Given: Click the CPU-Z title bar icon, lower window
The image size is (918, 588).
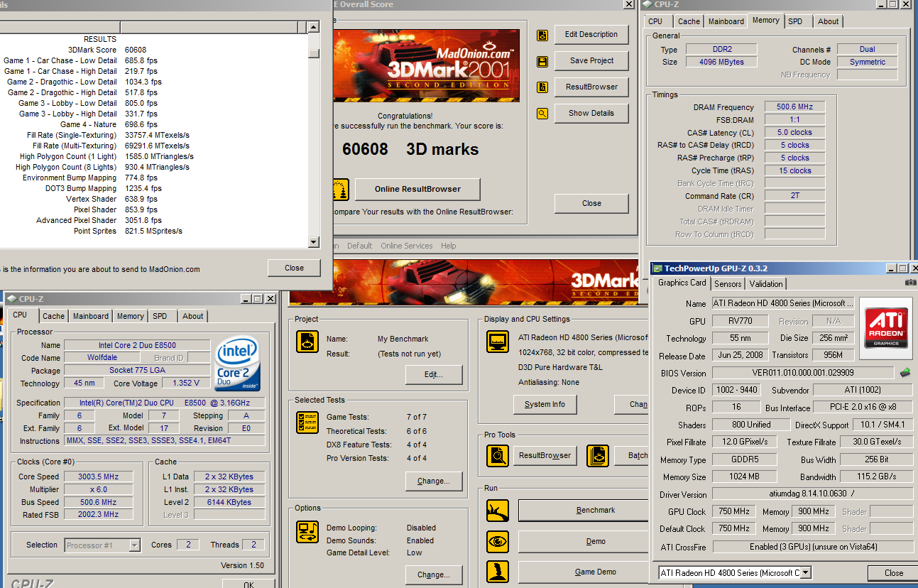Looking at the screenshot, I should pos(12,299).
